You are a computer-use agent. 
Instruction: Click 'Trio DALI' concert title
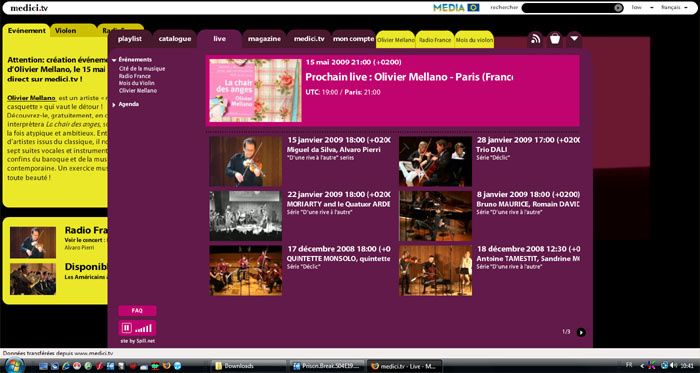point(492,150)
